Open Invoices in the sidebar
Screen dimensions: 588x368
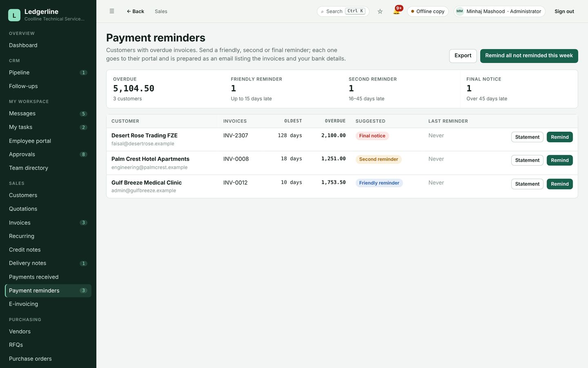point(48,222)
